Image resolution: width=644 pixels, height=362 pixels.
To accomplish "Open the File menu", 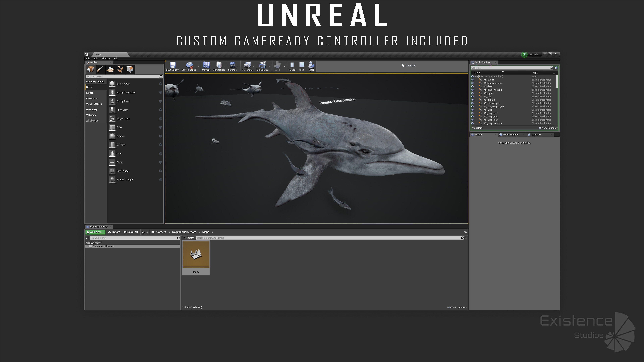I will point(88,59).
